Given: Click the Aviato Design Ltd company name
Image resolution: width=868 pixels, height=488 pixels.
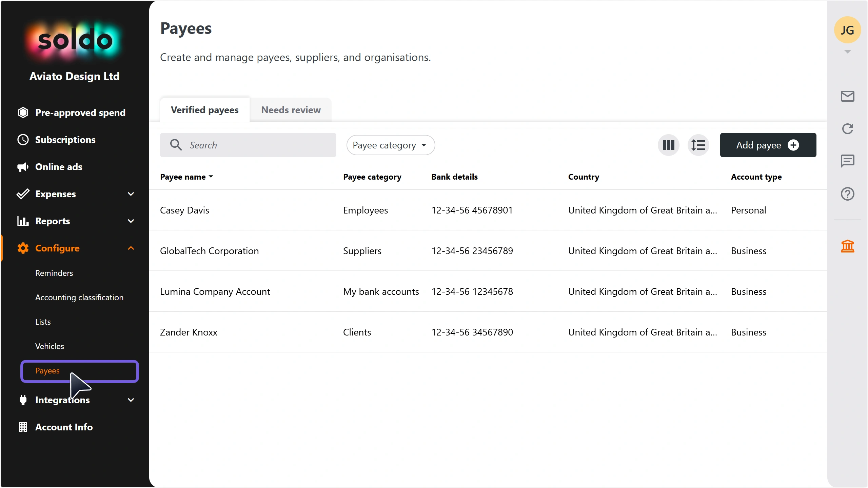Looking at the screenshot, I should pyautogui.click(x=75, y=76).
